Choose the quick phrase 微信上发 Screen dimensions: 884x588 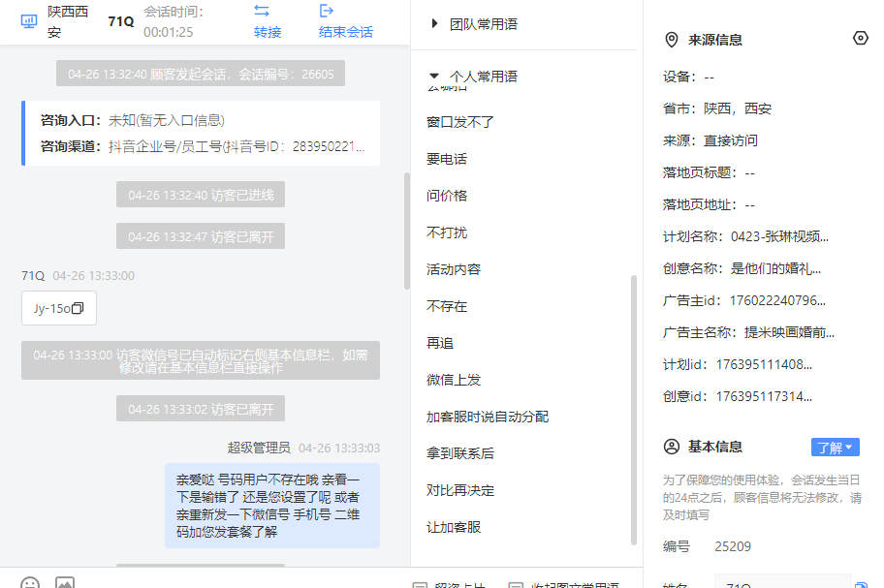pos(454,380)
